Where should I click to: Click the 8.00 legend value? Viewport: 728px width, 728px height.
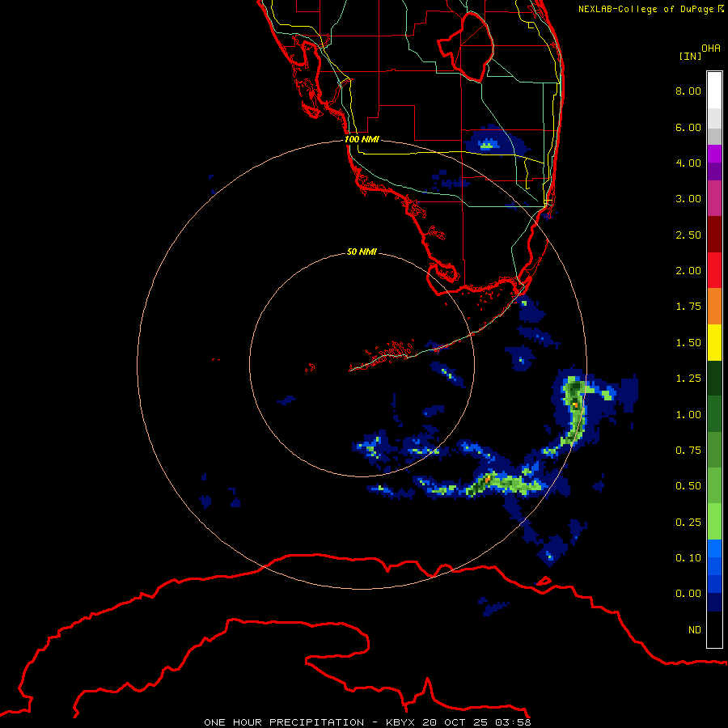pos(688,91)
